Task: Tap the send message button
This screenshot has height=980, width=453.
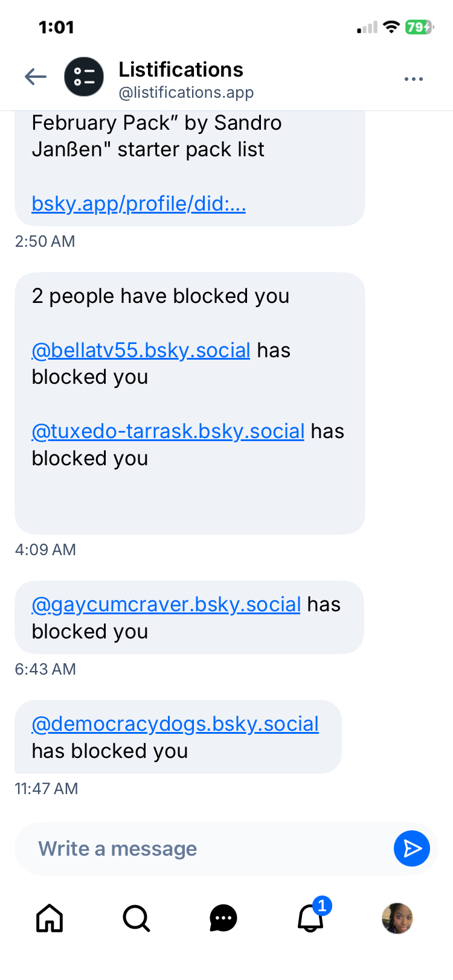Action: click(x=411, y=848)
